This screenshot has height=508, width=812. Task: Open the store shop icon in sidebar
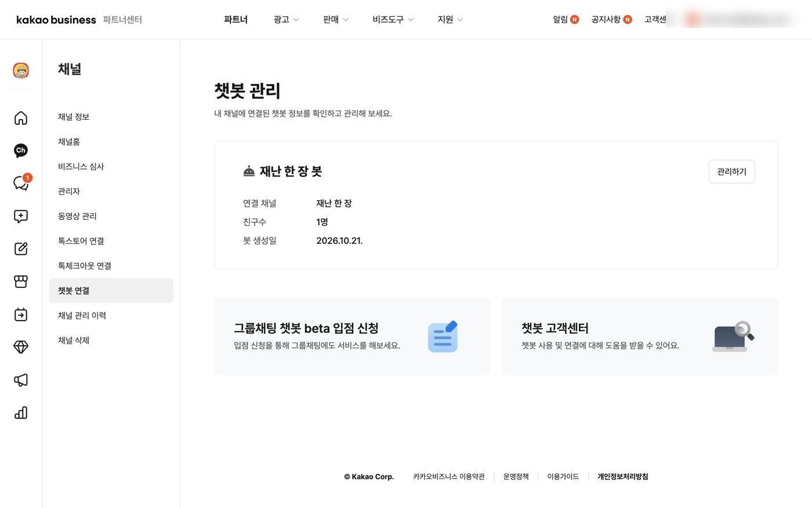click(21, 282)
